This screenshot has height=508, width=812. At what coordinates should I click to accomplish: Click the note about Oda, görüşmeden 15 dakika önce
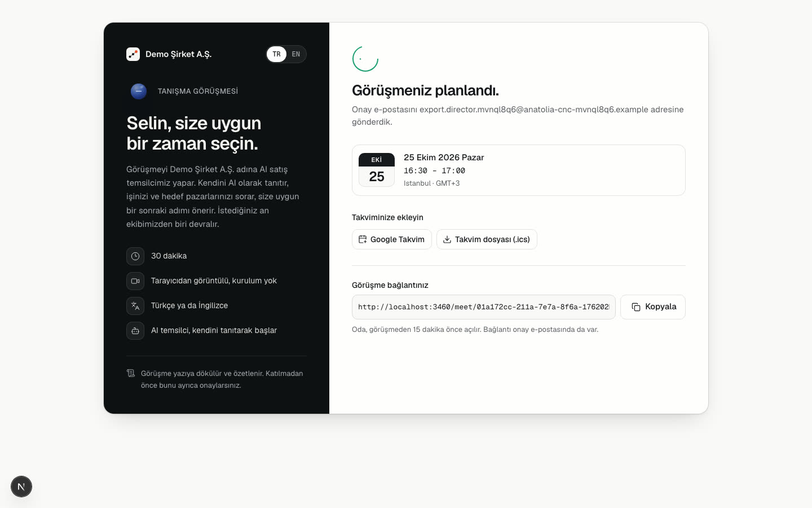coord(475,330)
